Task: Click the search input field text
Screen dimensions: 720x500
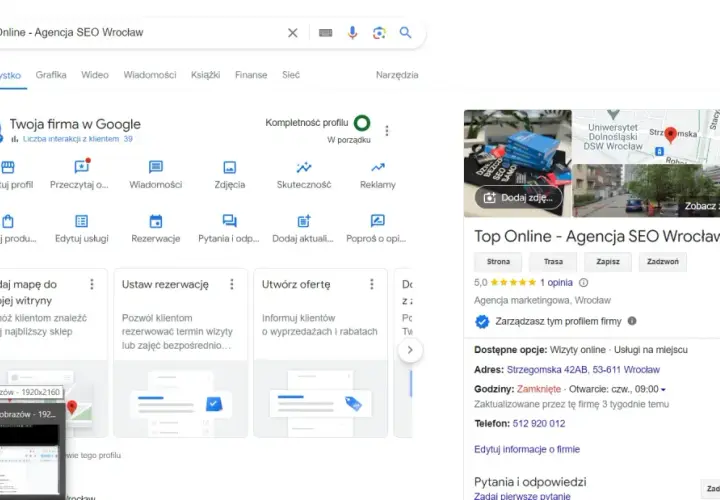Action: (71, 32)
